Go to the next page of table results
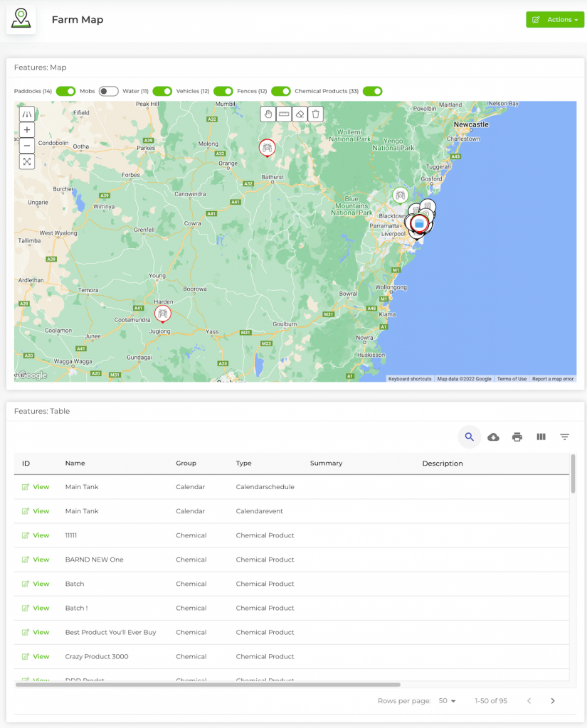This screenshot has width=587, height=728. click(553, 700)
